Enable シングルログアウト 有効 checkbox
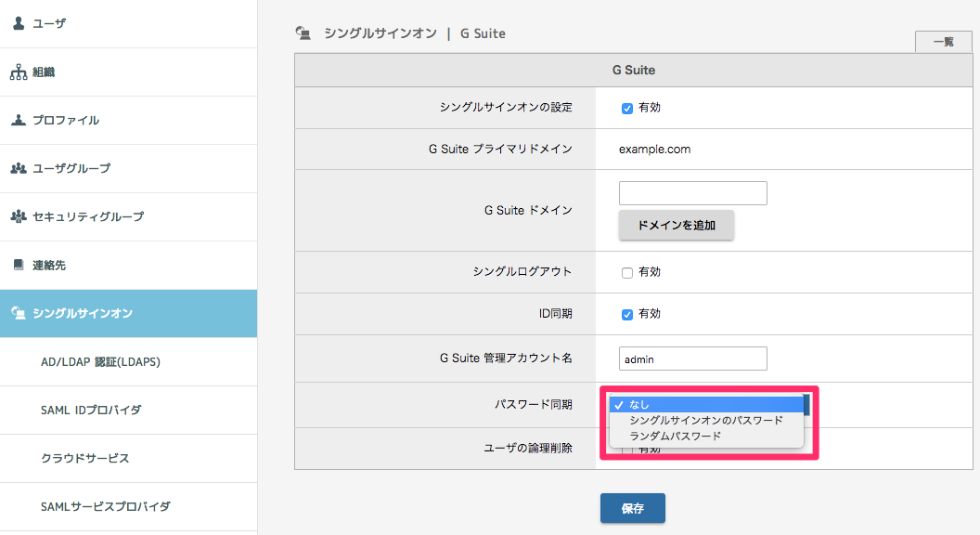This screenshot has width=980, height=535. pos(626,273)
